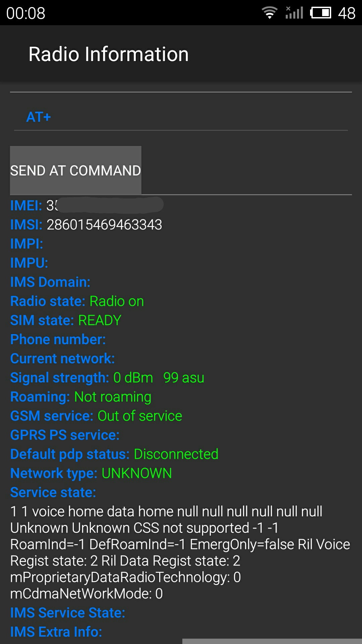Image resolution: width=362 pixels, height=644 pixels.
Task: Tap the IMS Service State label
Action: click(x=68, y=613)
